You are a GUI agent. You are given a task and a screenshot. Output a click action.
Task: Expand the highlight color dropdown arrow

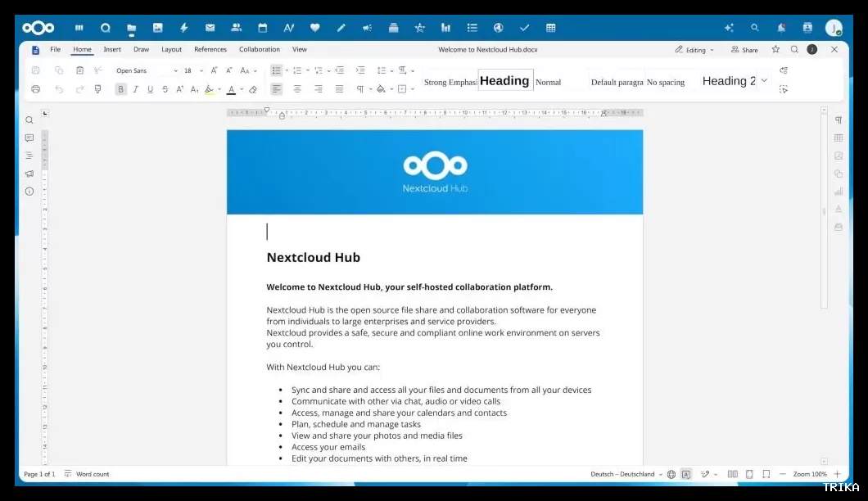tap(219, 90)
